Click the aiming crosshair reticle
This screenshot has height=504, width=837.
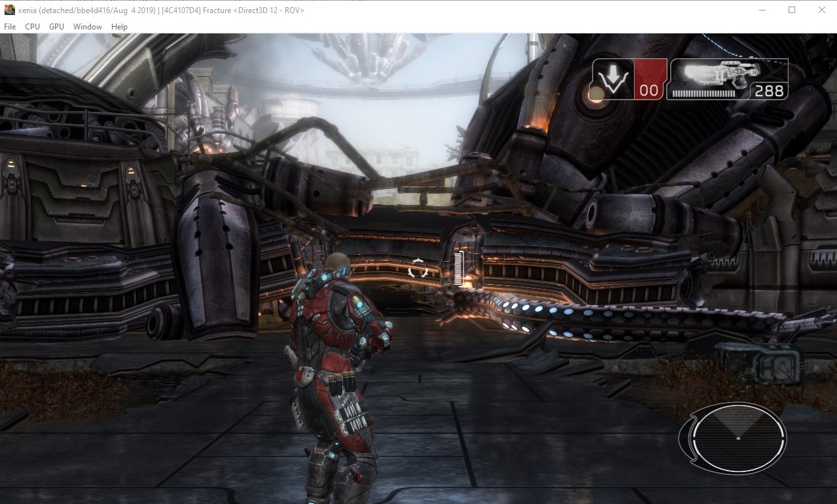click(418, 268)
